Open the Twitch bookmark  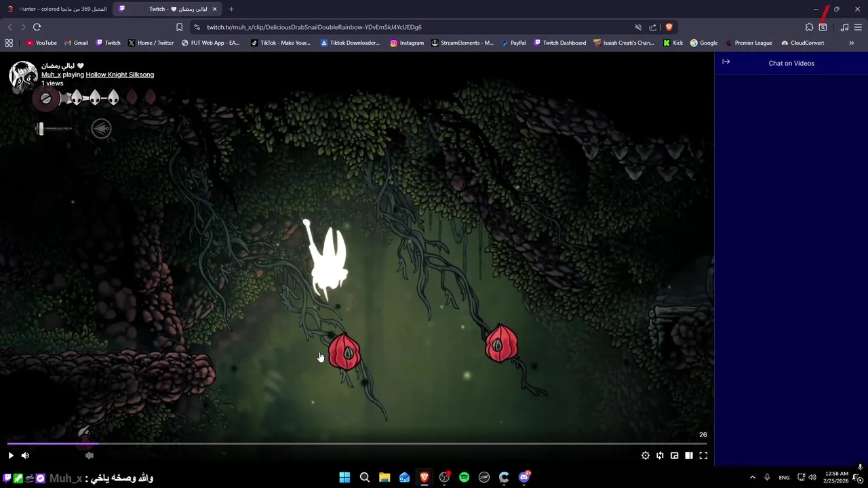click(x=108, y=43)
